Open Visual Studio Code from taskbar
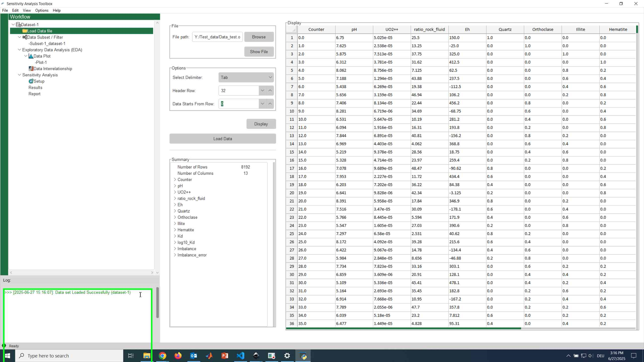Viewport: 644px width, 362px height. (x=240, y=356)
